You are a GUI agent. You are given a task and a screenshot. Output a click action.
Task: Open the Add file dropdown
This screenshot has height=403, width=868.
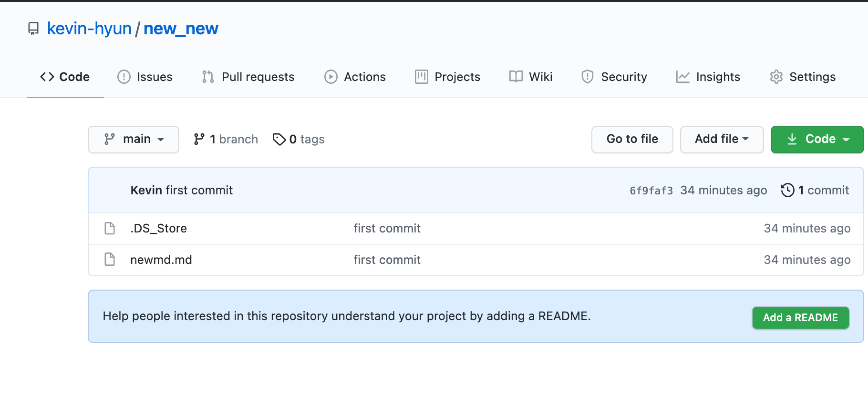click(x=722, y=140)
